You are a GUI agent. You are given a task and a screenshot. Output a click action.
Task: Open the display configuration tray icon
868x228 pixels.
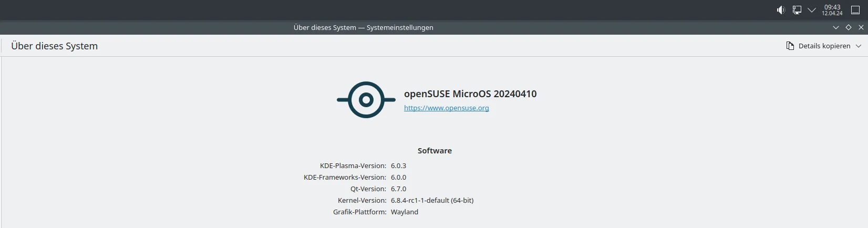[797, 10]
